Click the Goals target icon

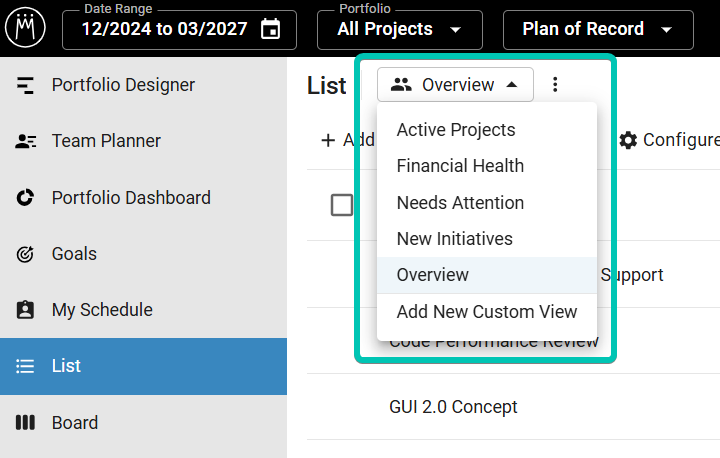click(x=26, y=254)
